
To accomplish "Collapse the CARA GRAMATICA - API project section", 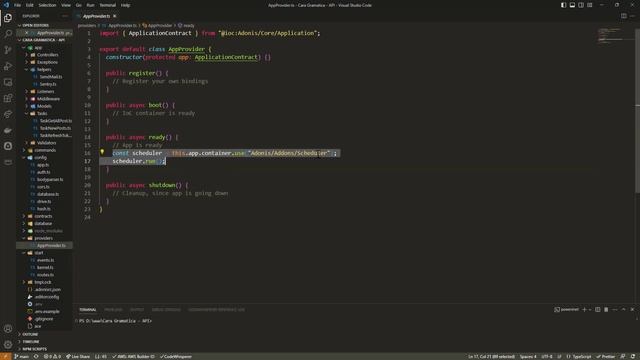I will 44,40.
